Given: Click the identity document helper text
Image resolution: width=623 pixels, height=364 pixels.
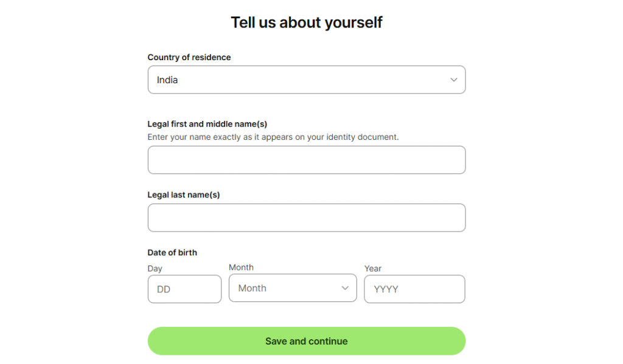Looking at the screenshot, I should tap(273, 137).
